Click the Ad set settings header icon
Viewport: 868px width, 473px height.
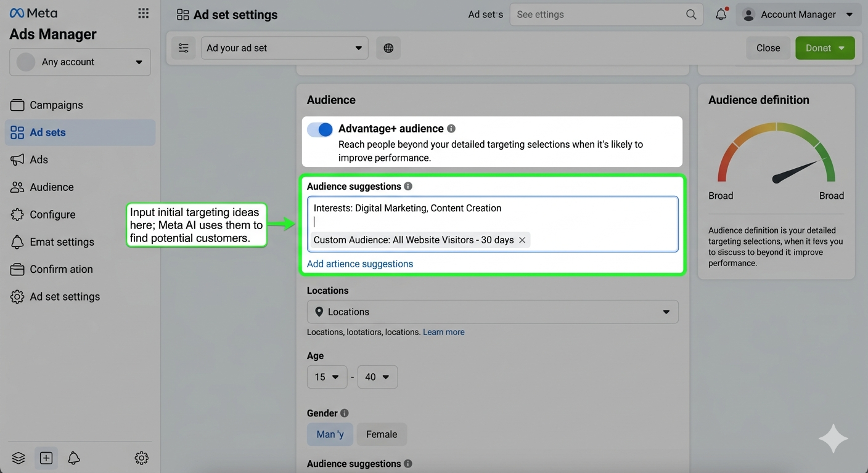point(182,15)
